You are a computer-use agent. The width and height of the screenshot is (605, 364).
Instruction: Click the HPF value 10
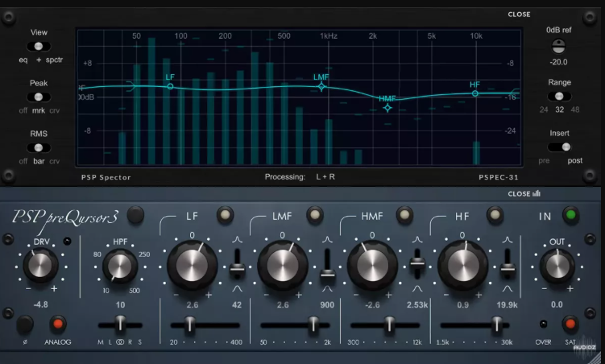click(x=120, y=305)
